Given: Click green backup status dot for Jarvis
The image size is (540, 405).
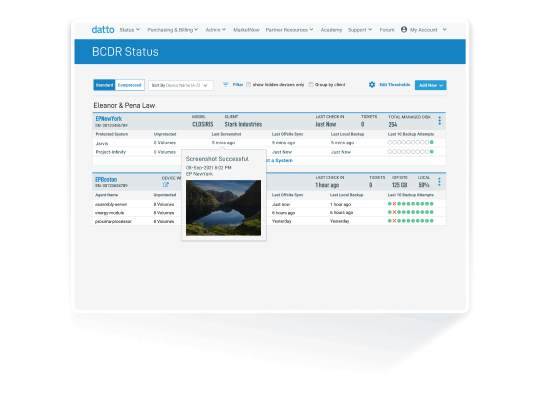Looking at the screenshot, I should 432,142.
